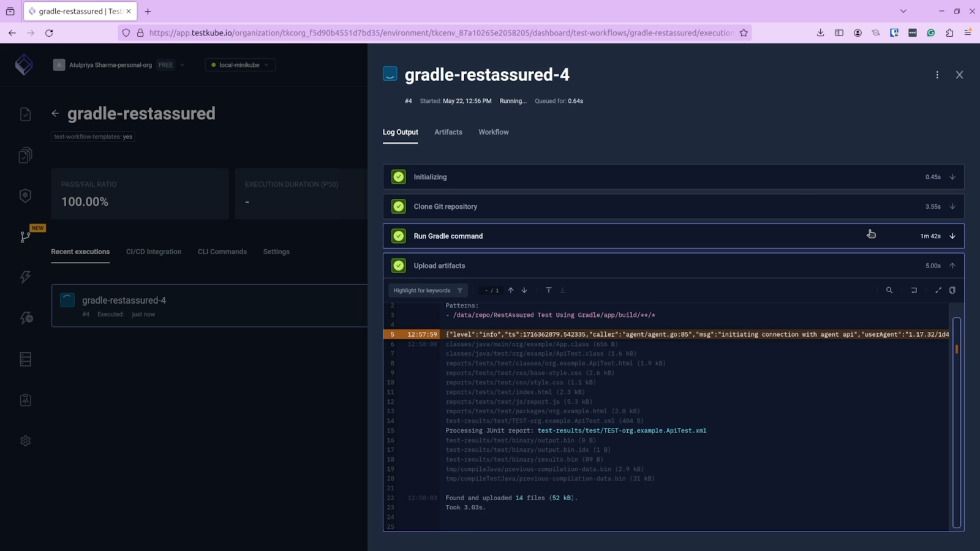The width and height of the screenshot is (980, 551).
Task: Copy the log output to clipboard
Action: pos(952,290)
